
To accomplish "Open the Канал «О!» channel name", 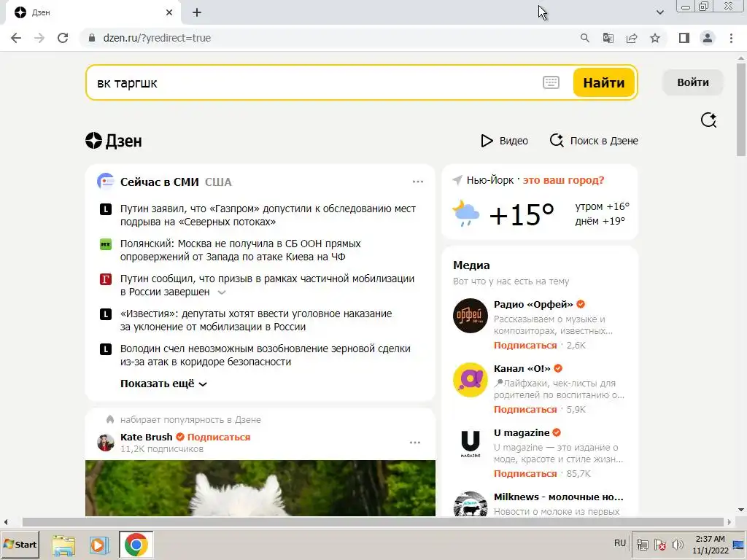I will coord(522,368).
